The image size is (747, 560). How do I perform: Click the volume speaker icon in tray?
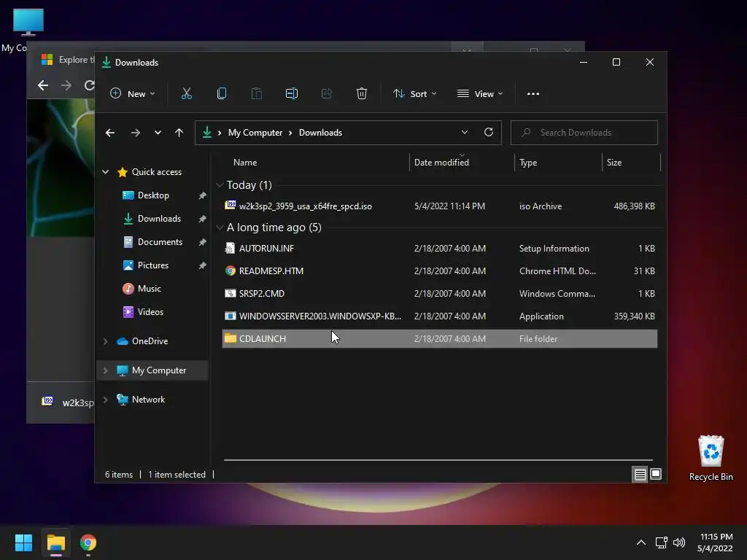(x=679, y=542)
